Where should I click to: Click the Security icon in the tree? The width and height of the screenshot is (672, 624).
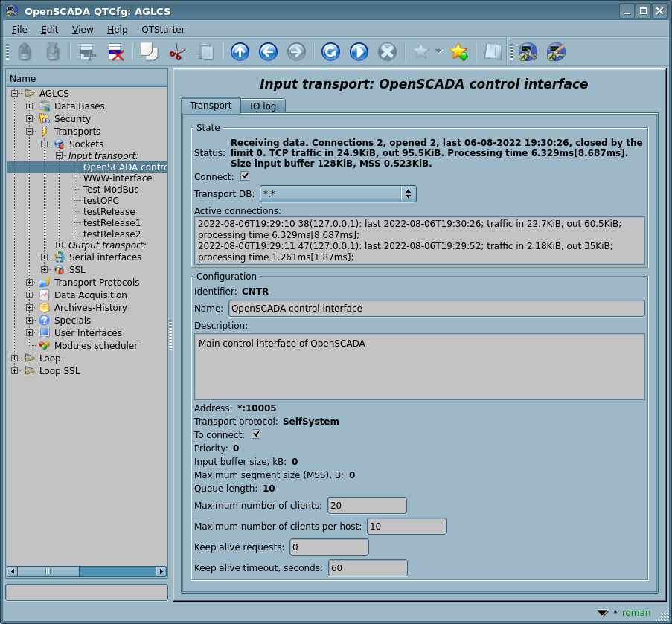(44, 119)
